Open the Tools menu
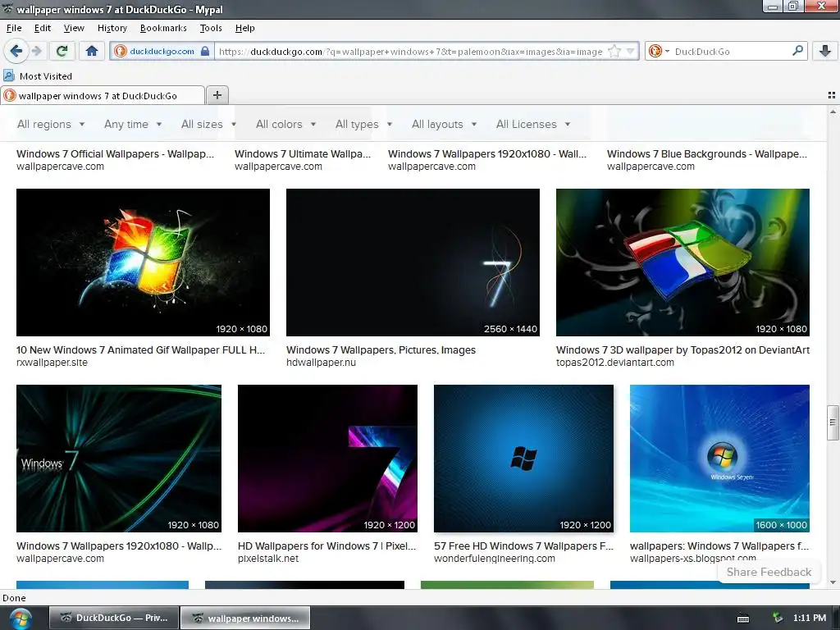The image size is (840, 630). click(x=211, y=28)
